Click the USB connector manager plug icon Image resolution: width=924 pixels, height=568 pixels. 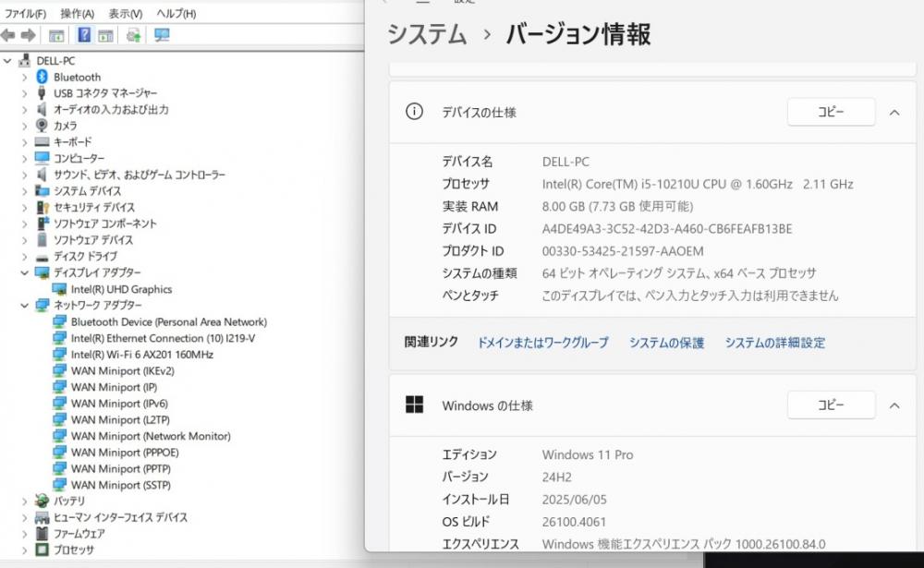pos(42,93)
